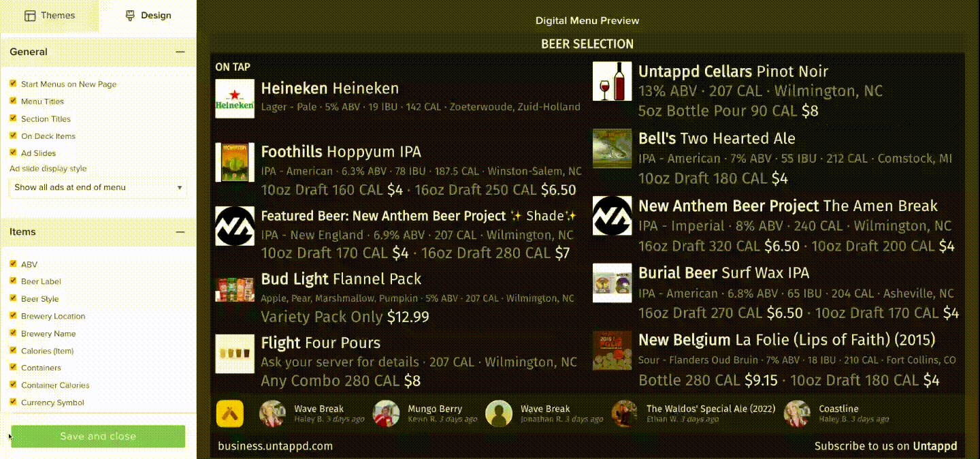The height and width of the screenshot is (459, 980).
Task: Toggle the Calories (Item) checkbox
Action: pyautogui.click(x=13, y=350)
